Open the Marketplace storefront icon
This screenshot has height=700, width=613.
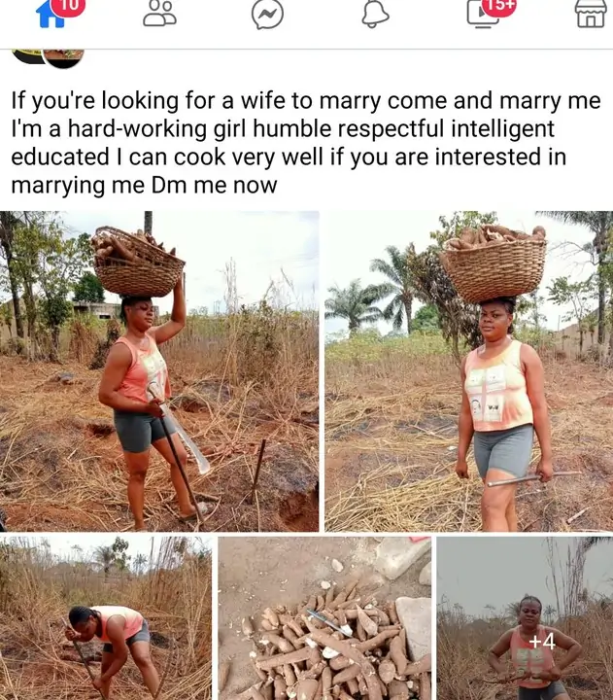pos(590,13)
